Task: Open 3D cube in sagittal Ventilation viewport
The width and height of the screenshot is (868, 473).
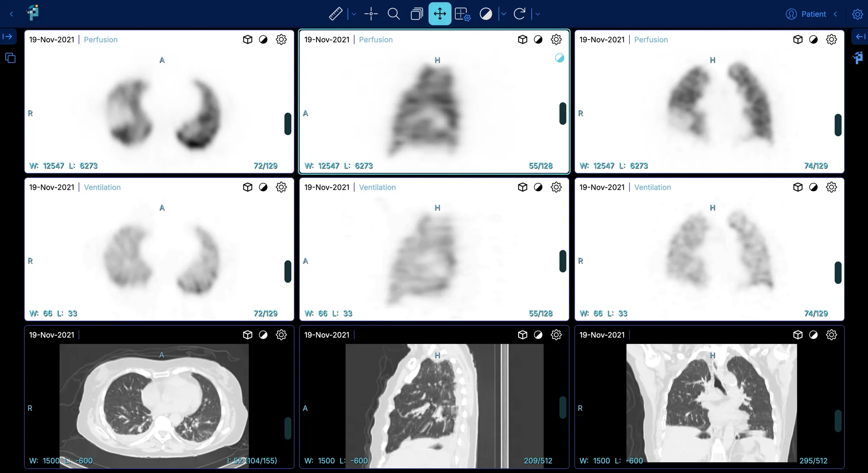Action: click(523, 187)
